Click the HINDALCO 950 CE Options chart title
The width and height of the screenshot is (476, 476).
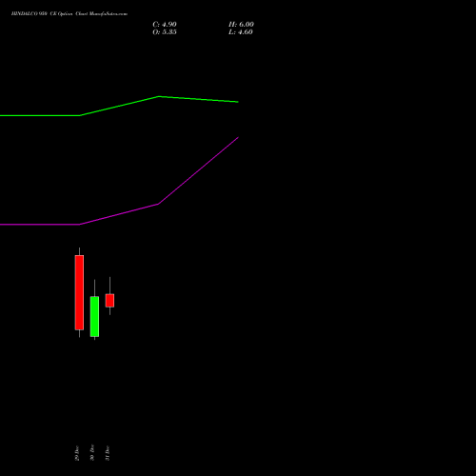(x=69, y=14)
